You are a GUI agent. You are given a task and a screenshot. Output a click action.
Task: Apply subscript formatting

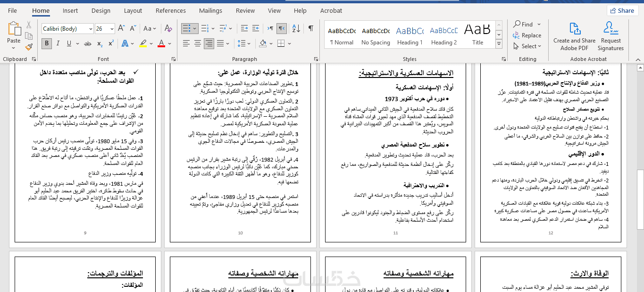click(x=100, y=43)
